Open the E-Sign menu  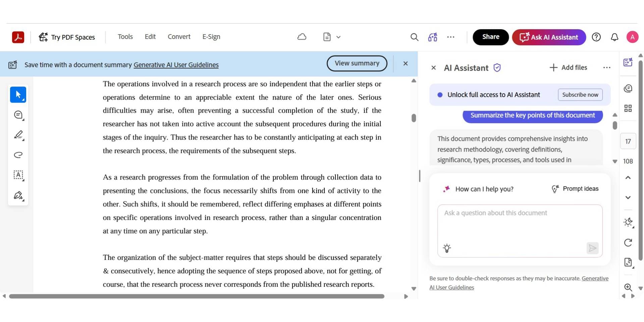pos(211,37)
